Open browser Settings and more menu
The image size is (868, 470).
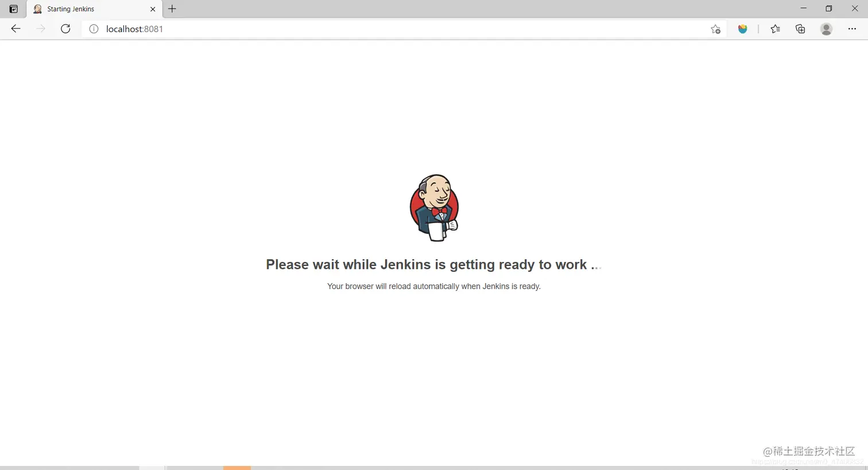(x=852, y=29)
